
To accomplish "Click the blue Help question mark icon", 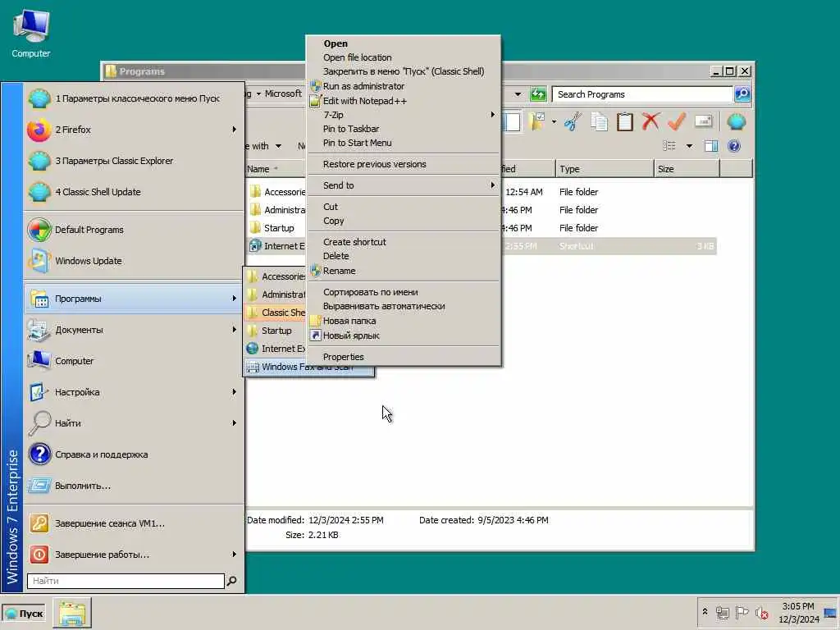I will [734, 146].
